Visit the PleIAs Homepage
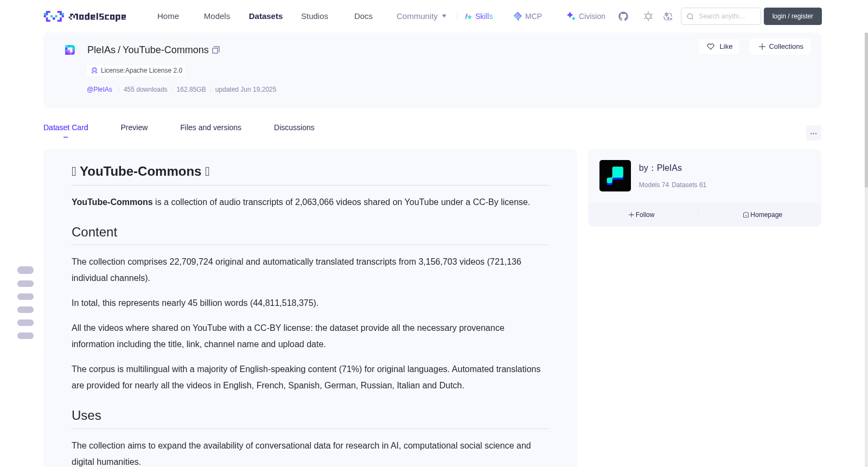Screen dimensions: 868x467 pos(762,215)
